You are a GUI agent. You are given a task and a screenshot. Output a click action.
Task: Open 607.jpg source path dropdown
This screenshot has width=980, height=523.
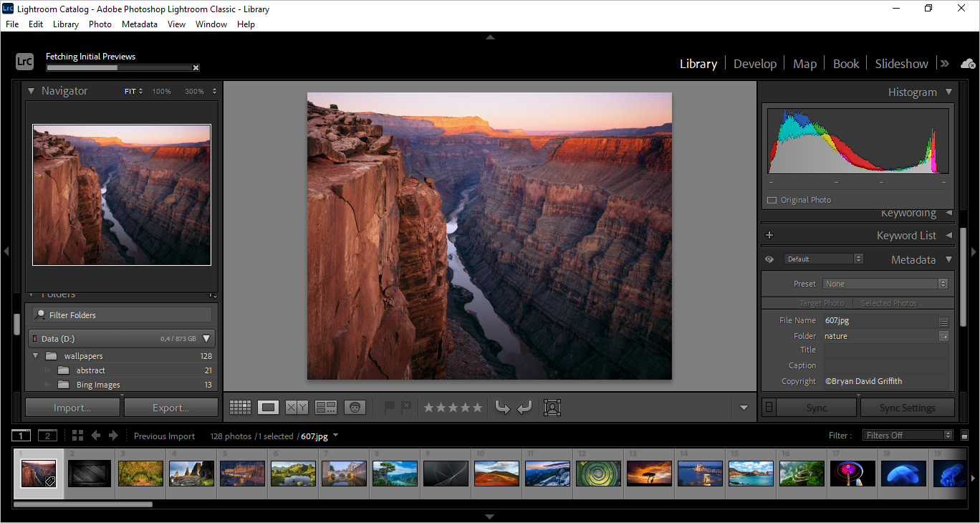pos(336,436)
